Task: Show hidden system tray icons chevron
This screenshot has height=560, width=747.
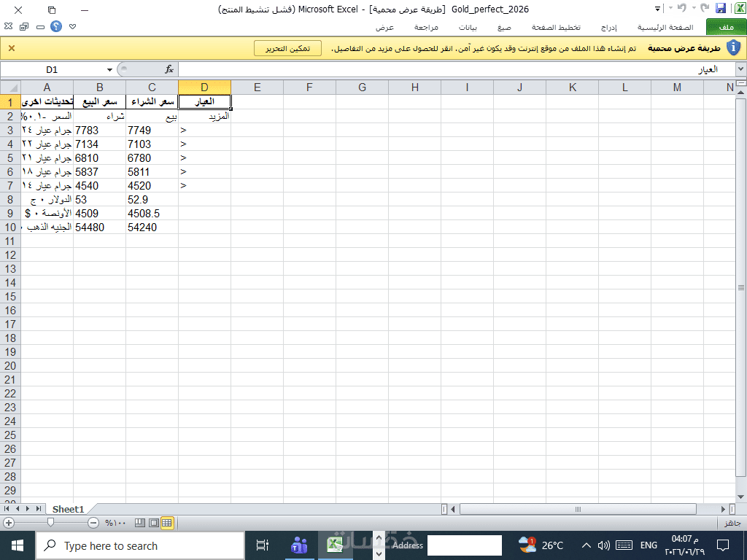Action: [587, 545]
